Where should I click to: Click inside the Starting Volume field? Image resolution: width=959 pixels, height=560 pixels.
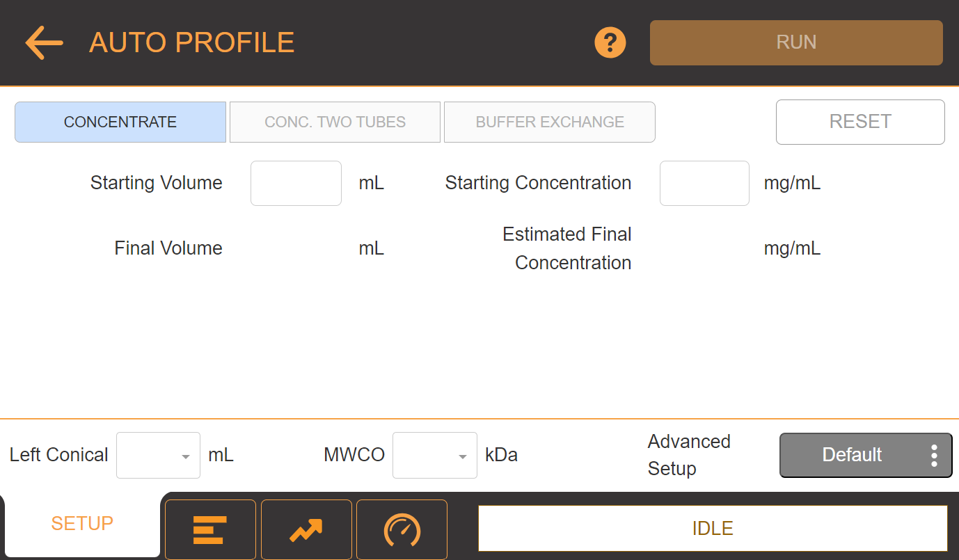click(x=296, y=183)
